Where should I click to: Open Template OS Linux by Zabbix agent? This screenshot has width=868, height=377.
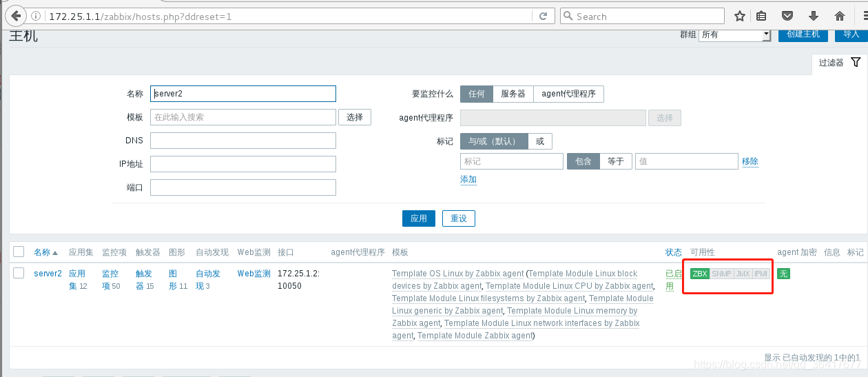[x=457, y=274]
